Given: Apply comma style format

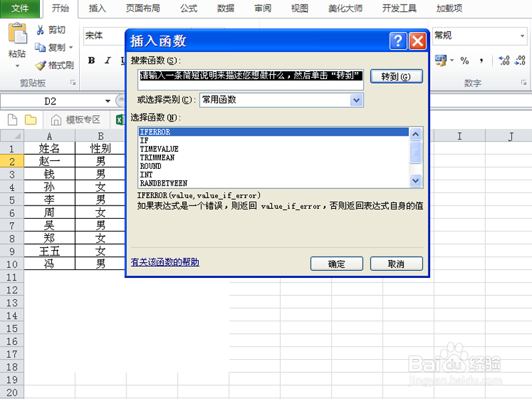Looking at the screenshot, I should tap(481, 61).
